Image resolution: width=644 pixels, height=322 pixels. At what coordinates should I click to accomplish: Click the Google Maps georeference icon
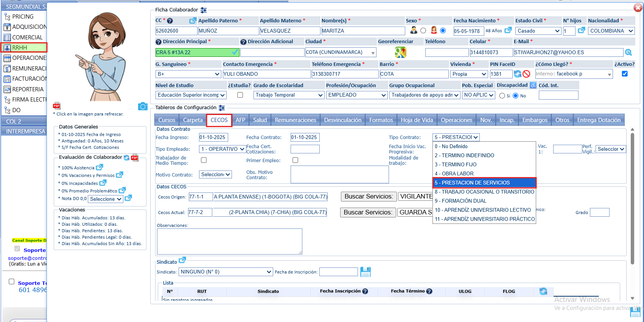coord(400,52)
